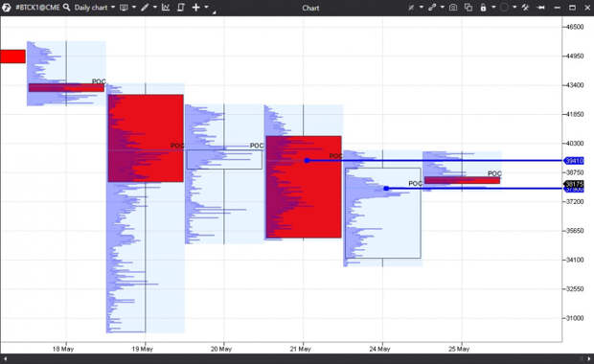Screen dimensions: 594x364
Task: Click POC label on 18 May profile
Action: (x=99, y=81)
